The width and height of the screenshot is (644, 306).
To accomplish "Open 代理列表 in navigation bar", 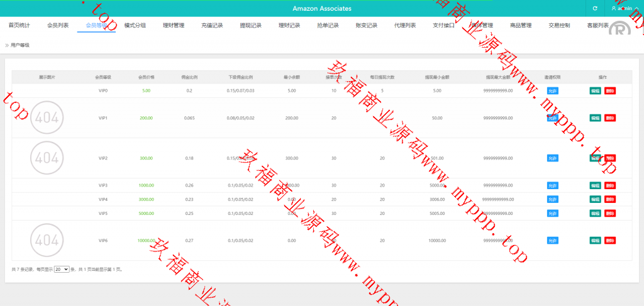I will coord(405,26).
